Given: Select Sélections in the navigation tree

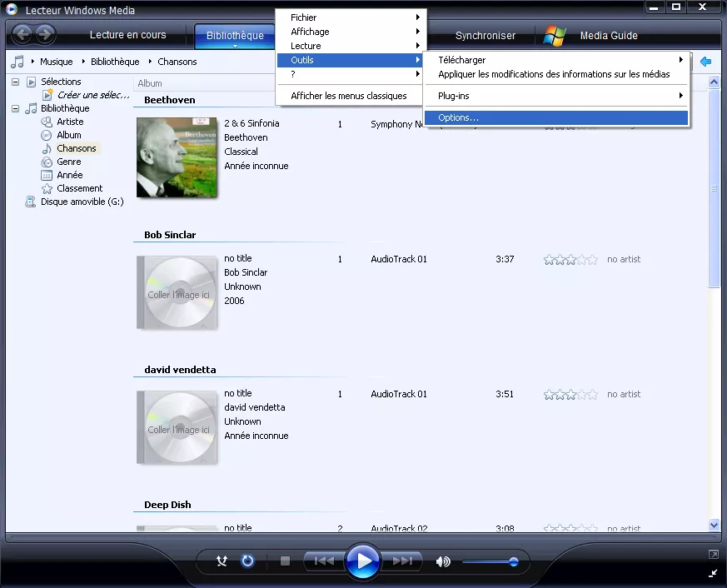Looking at the screenshot, I should click(x=61, y=82).
